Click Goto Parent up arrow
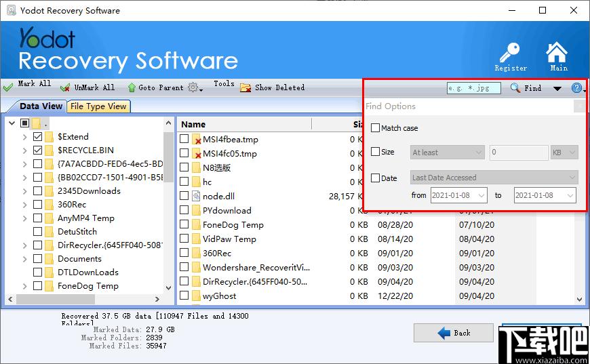This screenshot has width=590, height=364. coord(132,87)
